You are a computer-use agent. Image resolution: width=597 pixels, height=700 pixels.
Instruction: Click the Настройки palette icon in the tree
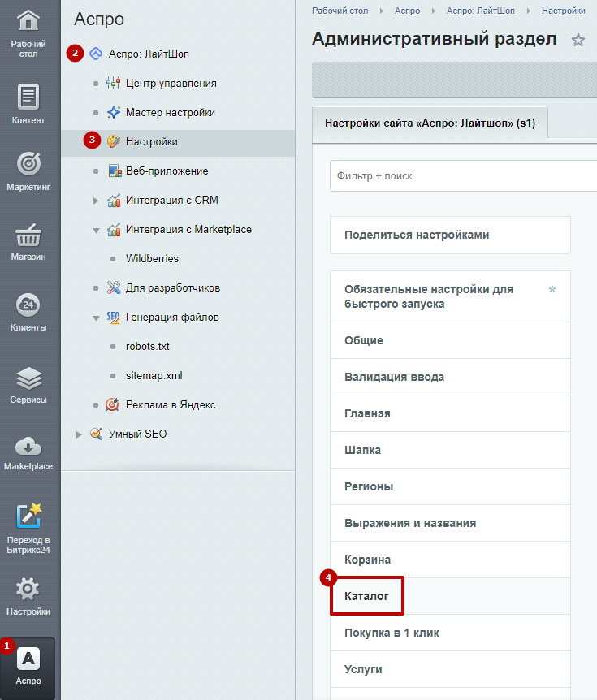(x=114, y=141)
